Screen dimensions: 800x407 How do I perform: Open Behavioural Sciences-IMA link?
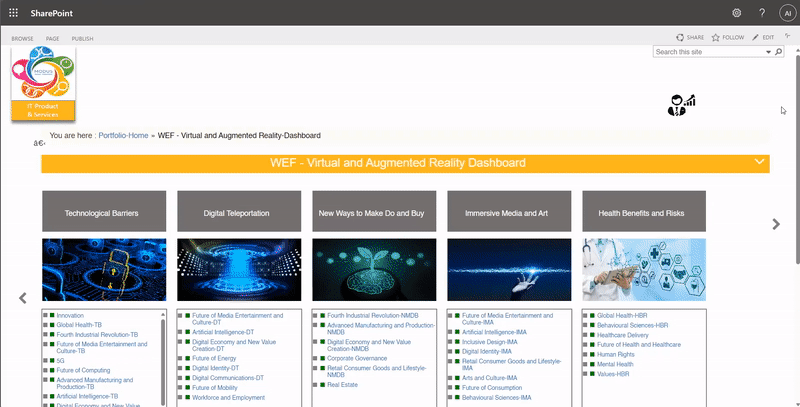tap(497, 397)
